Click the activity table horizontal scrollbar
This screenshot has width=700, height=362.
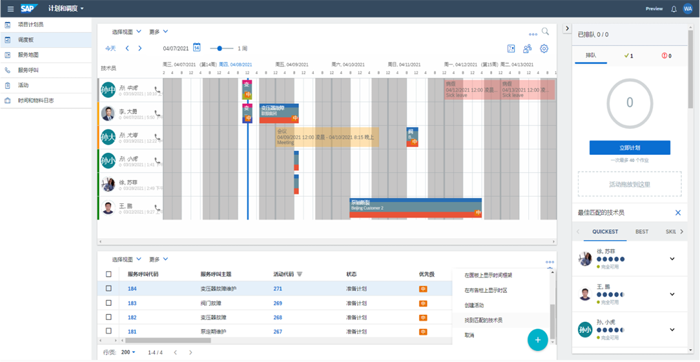[x=167, y=340]
